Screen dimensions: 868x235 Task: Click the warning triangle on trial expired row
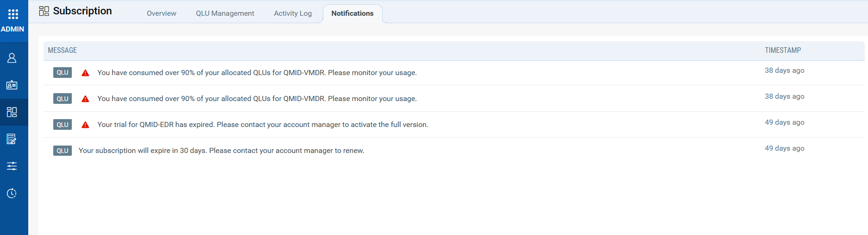pyautogui.click(x=85, y=125)
